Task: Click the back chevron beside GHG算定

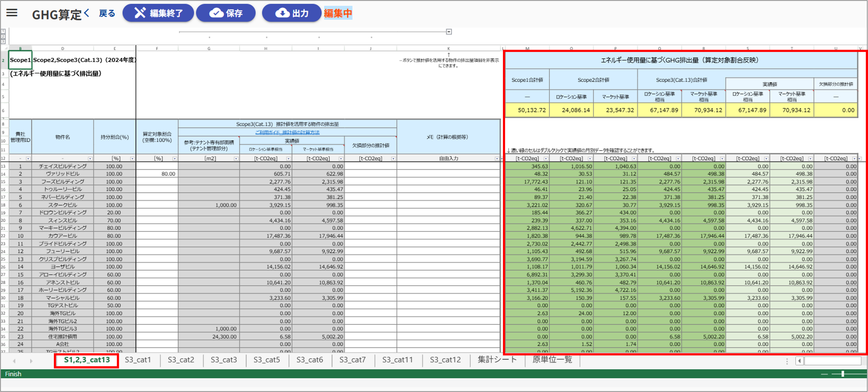Action: click(x=87, y=13)
